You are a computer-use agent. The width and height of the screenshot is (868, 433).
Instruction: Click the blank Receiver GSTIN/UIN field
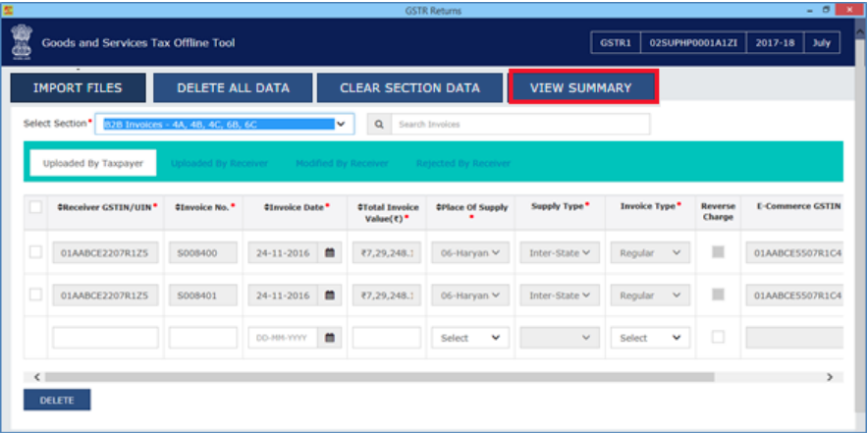click(x=106, y=338)
